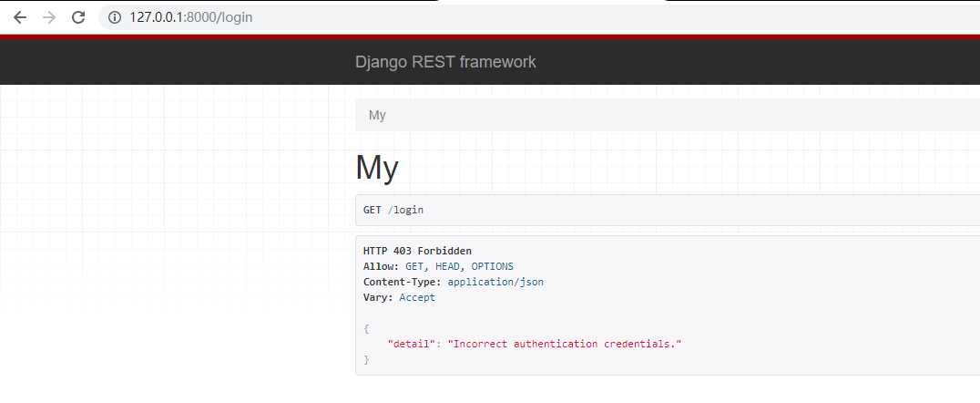Select the Incorrect authentication credentials message

(565, 344)
